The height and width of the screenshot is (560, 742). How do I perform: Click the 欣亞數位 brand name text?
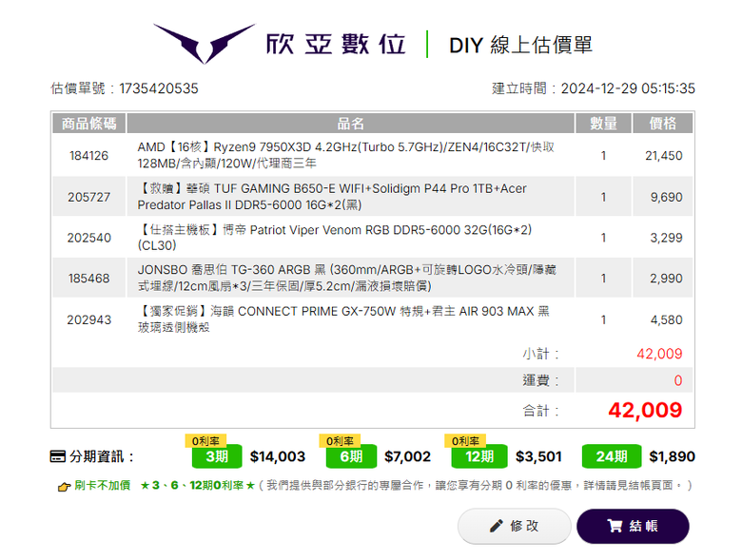coord(336,45)
